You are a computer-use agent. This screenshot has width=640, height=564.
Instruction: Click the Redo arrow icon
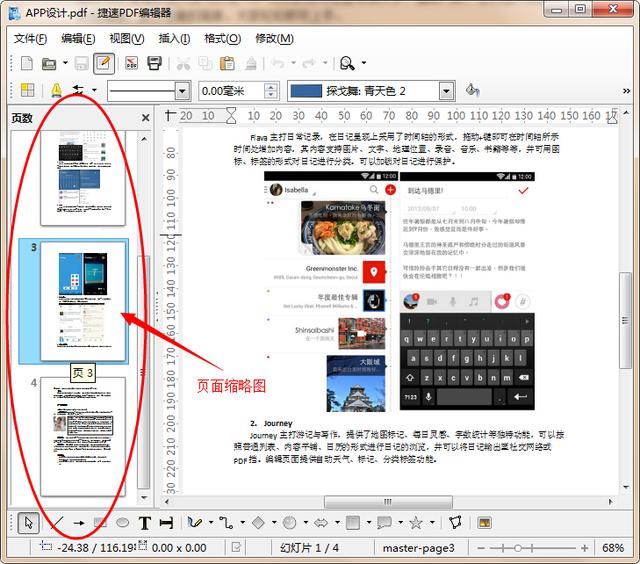point(309,63)
